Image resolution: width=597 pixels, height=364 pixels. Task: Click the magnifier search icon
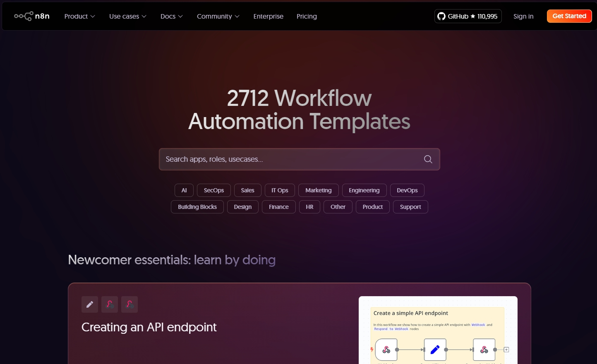[x=428, y=159]
